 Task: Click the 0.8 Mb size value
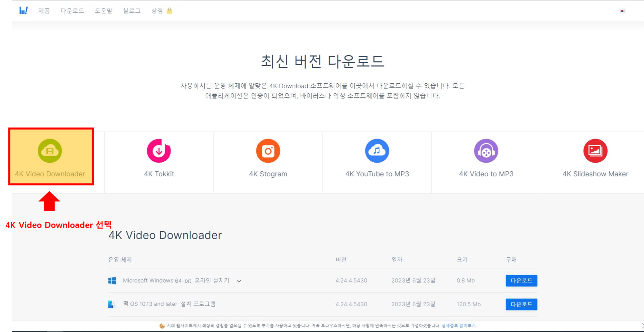(x=466, y=280)
